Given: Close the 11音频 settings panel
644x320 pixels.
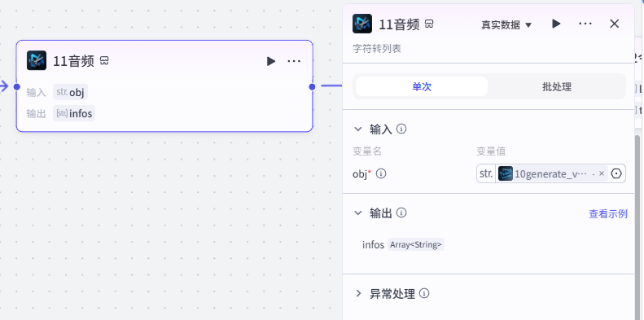Looking at the screenshot, I should point(614,24).
